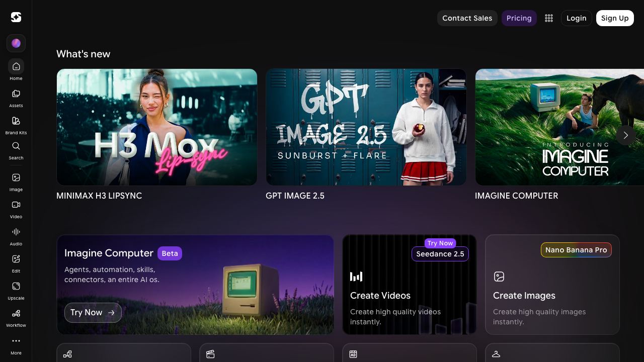The height and width of the screenshot is (362, 644).
Task: Open Search in the sidebar
Action: [16, 150]
